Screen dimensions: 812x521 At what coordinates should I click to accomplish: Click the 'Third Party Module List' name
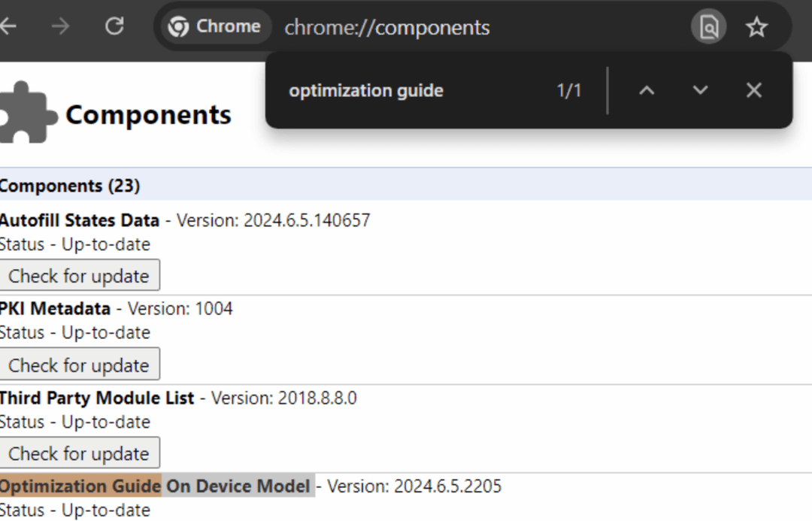point(96,398)
